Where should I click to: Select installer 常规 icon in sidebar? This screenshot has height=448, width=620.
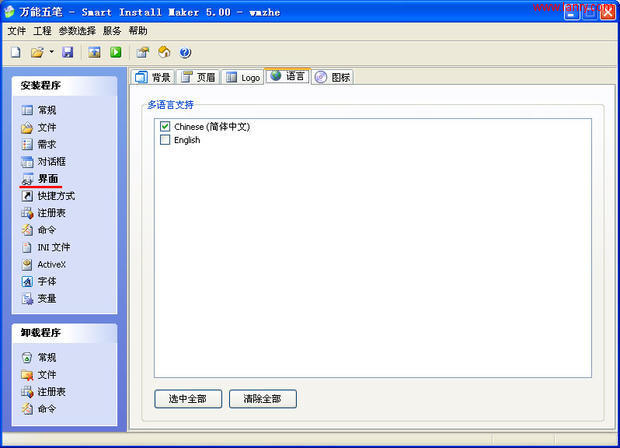point(27,110)
